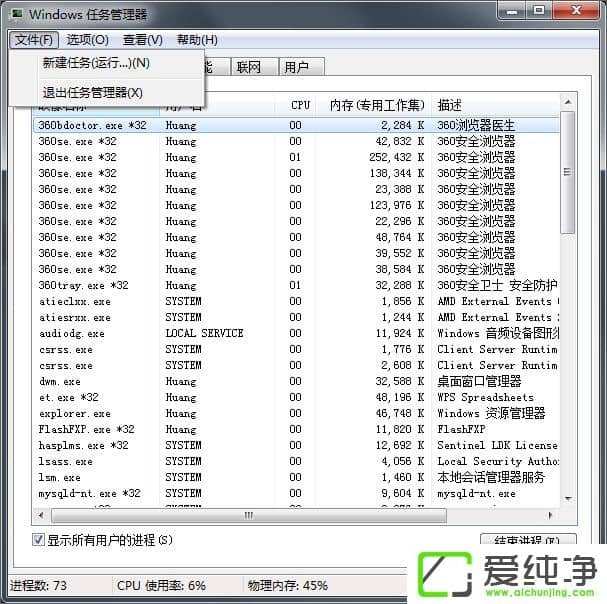Click the CPU 使用率: 6% status entry

(x=161, y=585)
